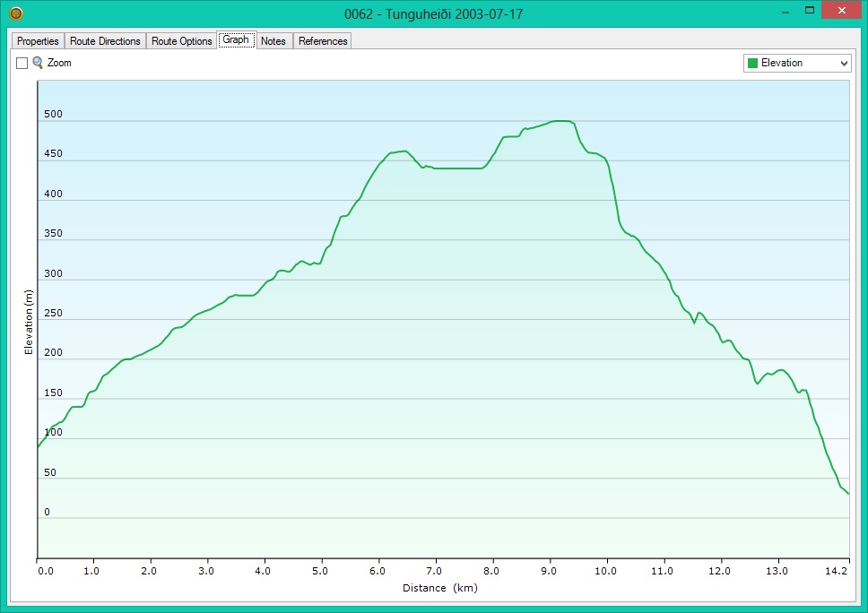Open the Properties tab
This screenshot has width=868, height=613.
38,41
